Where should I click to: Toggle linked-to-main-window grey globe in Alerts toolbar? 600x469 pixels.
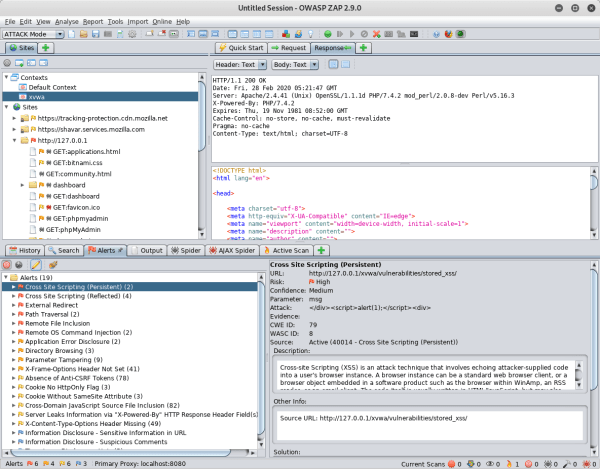(19, 264)
